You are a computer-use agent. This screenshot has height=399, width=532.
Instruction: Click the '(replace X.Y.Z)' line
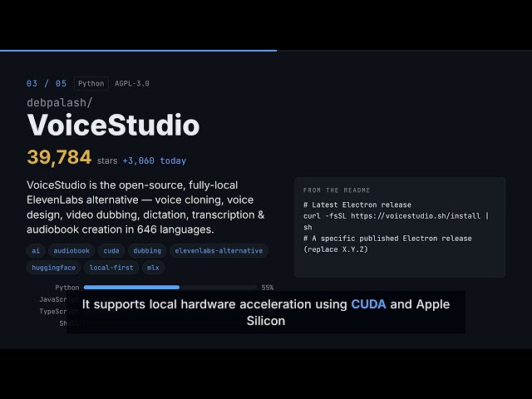[x=336, y=249]
